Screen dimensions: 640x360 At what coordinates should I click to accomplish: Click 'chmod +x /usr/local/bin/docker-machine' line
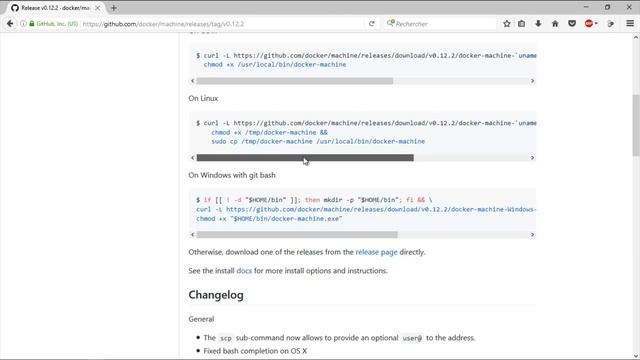tap(275, 64)
